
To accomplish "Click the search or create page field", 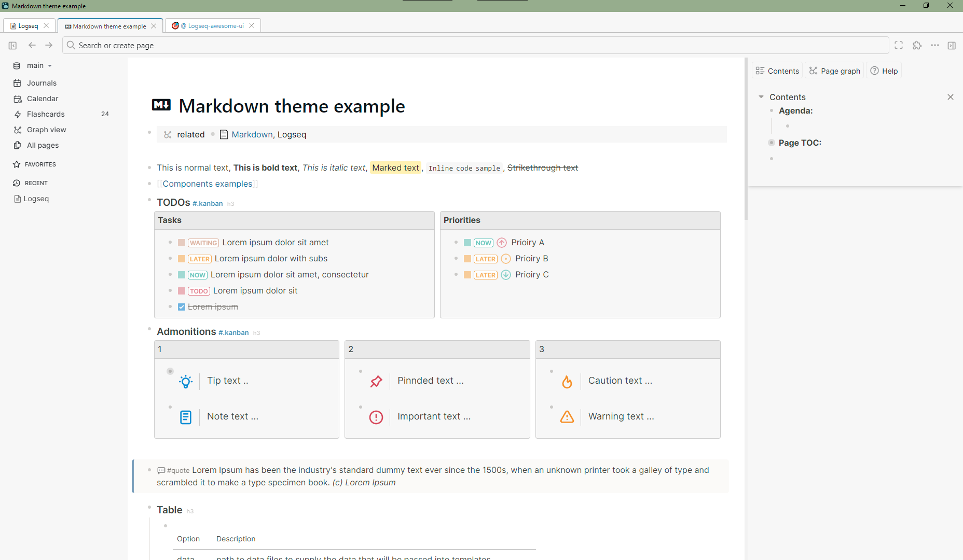I will tap(475, 46).
